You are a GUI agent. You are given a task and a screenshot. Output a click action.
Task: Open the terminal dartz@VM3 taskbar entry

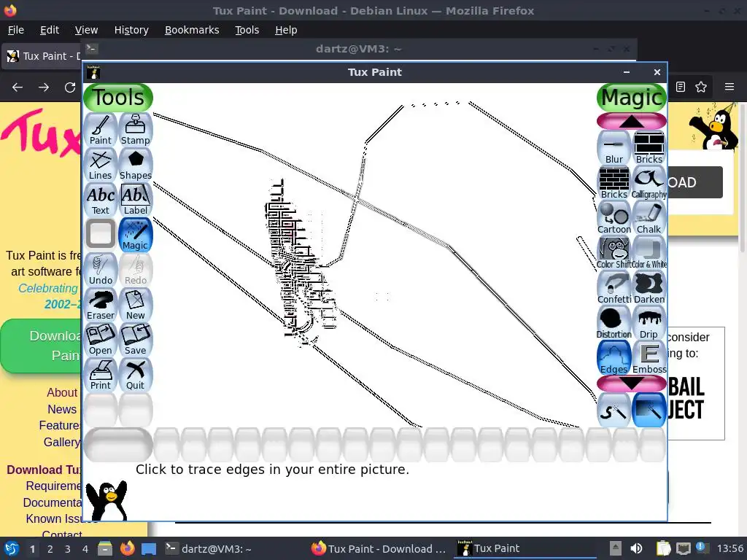pyautogui.click(x=209, y=549)
